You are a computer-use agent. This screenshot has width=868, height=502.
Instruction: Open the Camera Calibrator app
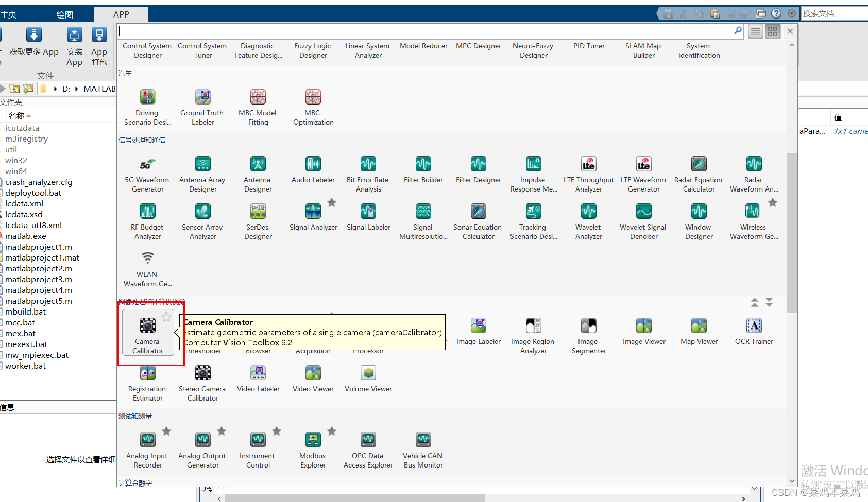click(x=148, y=333)
